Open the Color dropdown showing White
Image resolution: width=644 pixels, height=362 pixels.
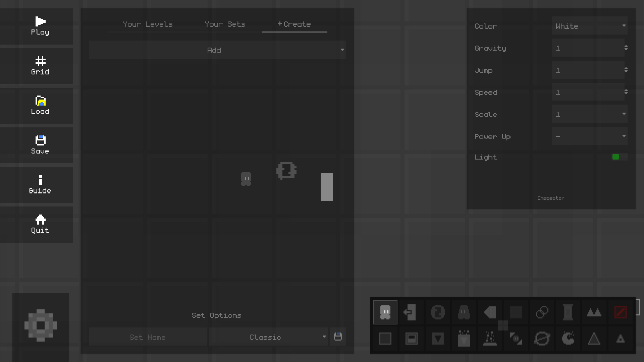[590, 26]
